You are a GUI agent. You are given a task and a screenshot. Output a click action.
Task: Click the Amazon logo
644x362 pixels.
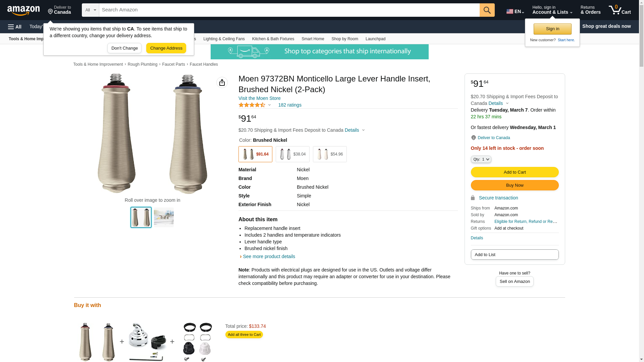pos(23,10)
